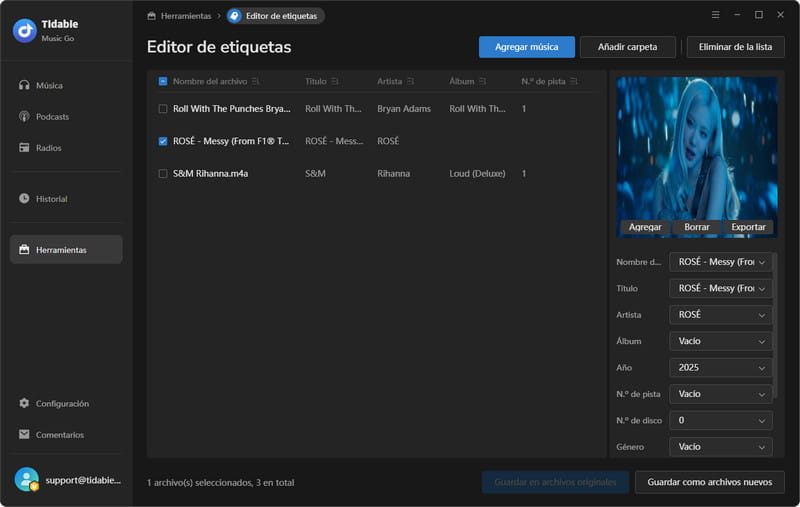Click the Añadir carpeta button
Screen dimensions: 800x507
(x=628, y=47)
